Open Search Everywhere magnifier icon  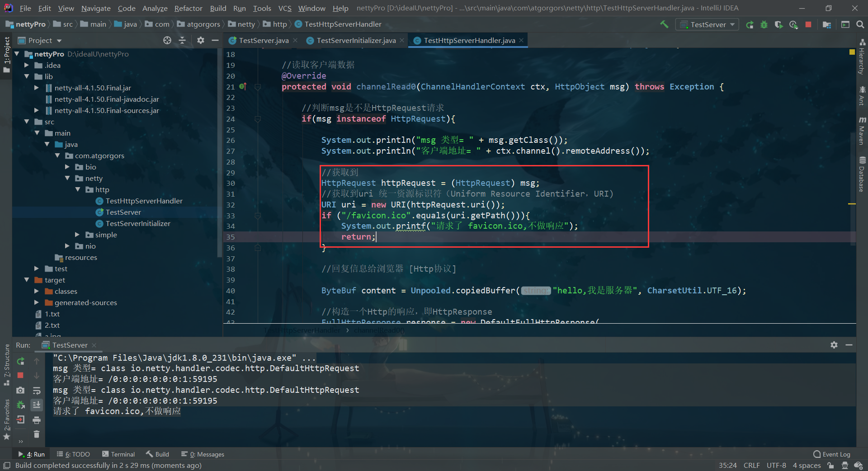860,24
